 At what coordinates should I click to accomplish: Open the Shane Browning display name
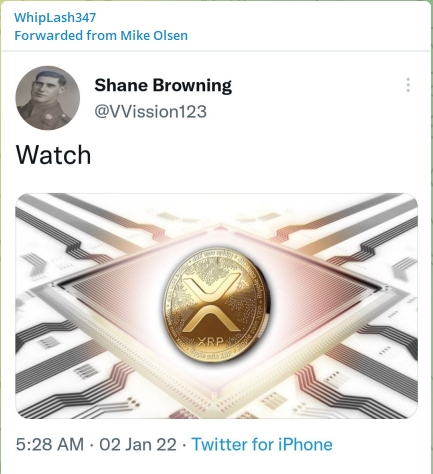pos(163,86)
